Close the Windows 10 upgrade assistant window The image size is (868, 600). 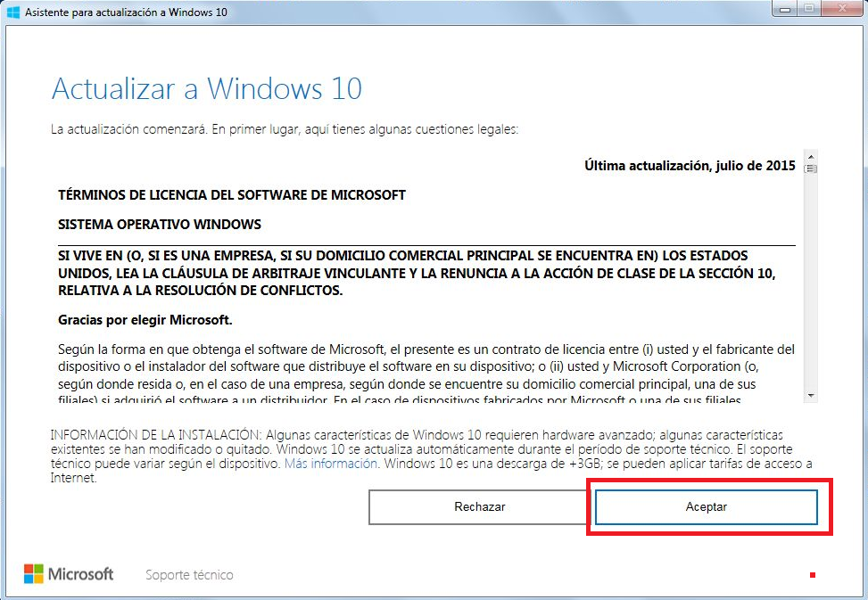(x=842, y=9)
